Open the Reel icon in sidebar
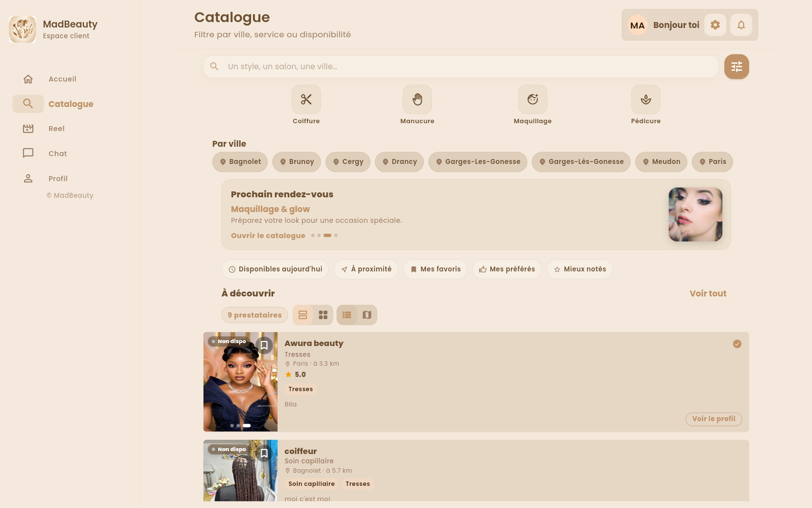 point(28,129)
